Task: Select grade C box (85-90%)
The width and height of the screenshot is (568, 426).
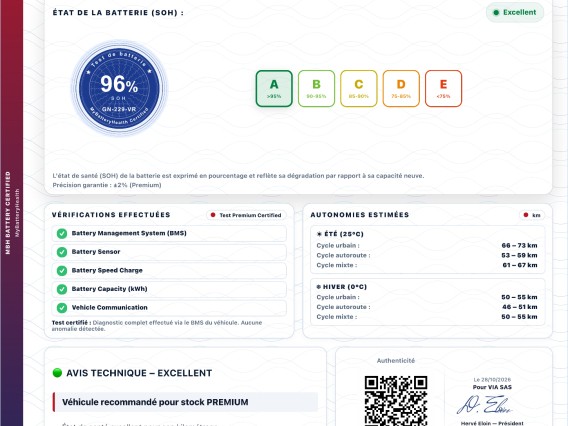Action: tap(359, 88)
